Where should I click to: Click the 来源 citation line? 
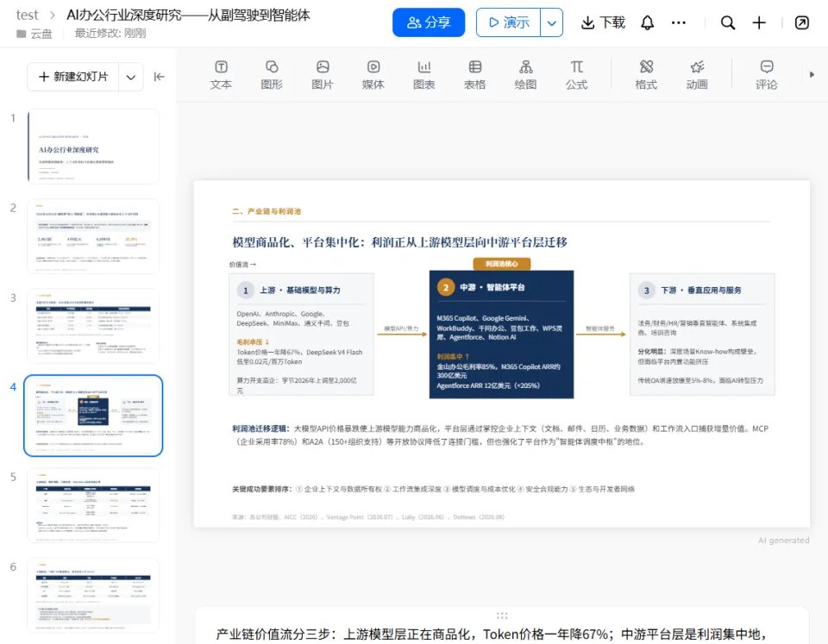point(368,517)
